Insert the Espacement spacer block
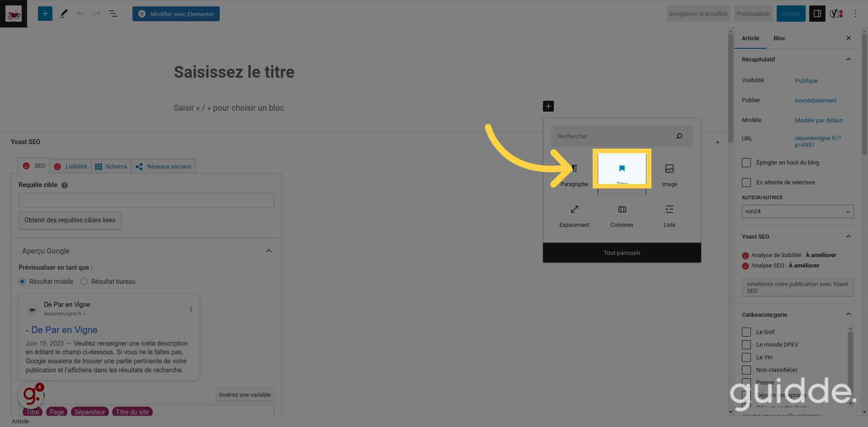Screen dimensions: 868x427 575,216
